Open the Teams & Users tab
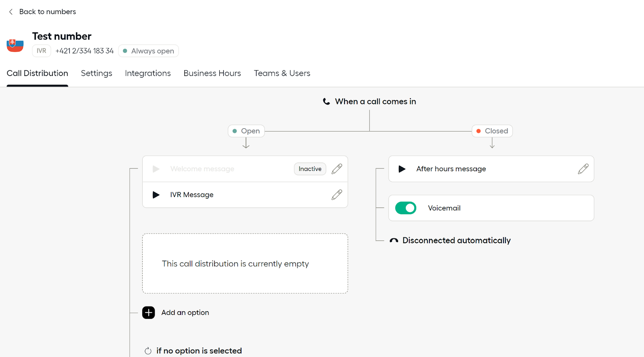The width and height of the screenshot is (644, 357). (x=282, y=73)
